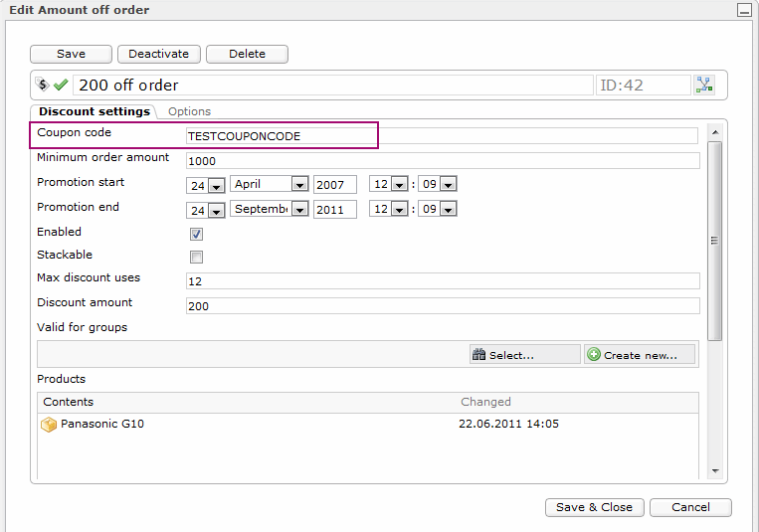
Task: Expand the Promotion end day dropdown
Action: coord(216,210)
